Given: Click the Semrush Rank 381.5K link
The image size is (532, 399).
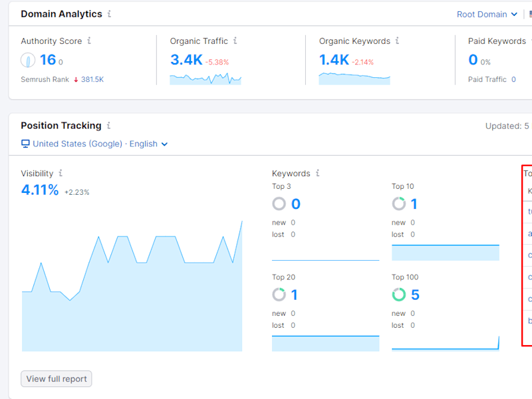Looking at the screenshot, I should pyautogui.click(x=92, y=79).
